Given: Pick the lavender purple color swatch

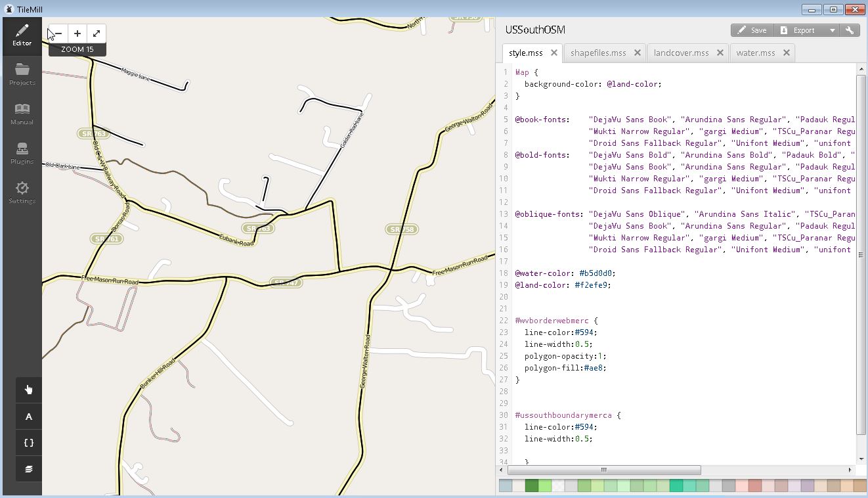Looking at the screenshot, I should click(x=808, y=486).
